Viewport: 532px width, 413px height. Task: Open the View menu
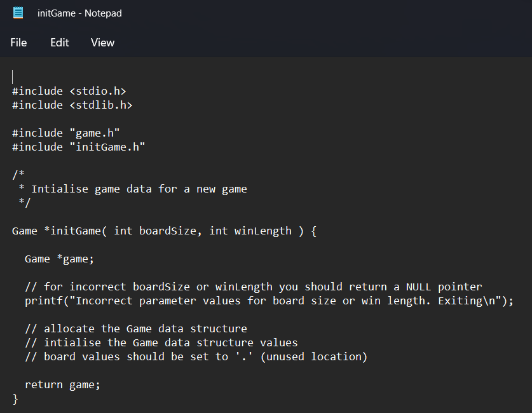pyautogui.click(x=102, y=43)
